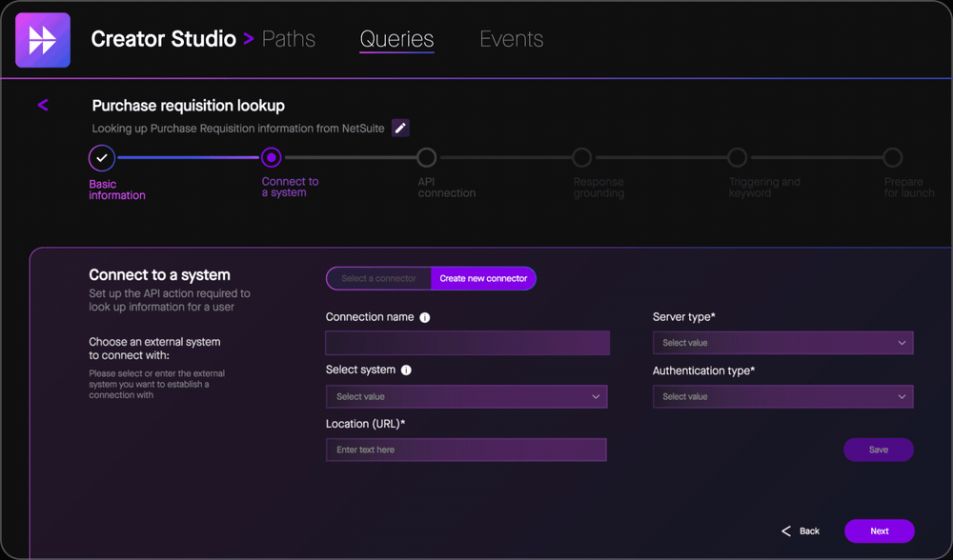Click the Prepare for launch step circle
This screenshot has height=560, width=953.
(893, 158)
